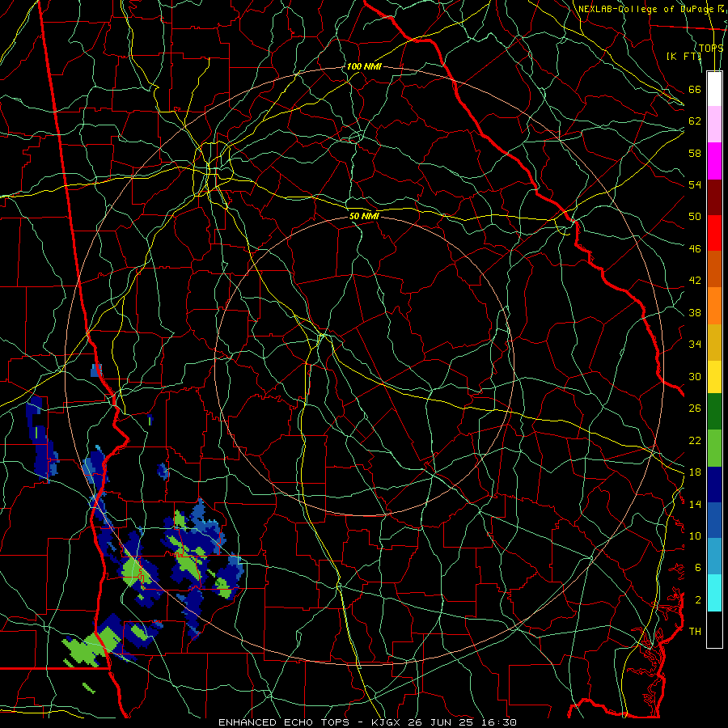Click the legend value 46

click(695, 249)
